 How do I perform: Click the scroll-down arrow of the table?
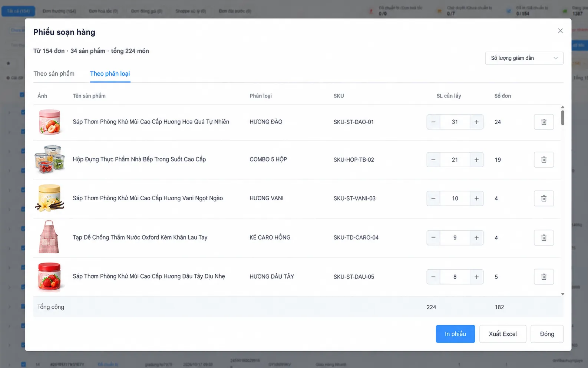tap(562, 294)
